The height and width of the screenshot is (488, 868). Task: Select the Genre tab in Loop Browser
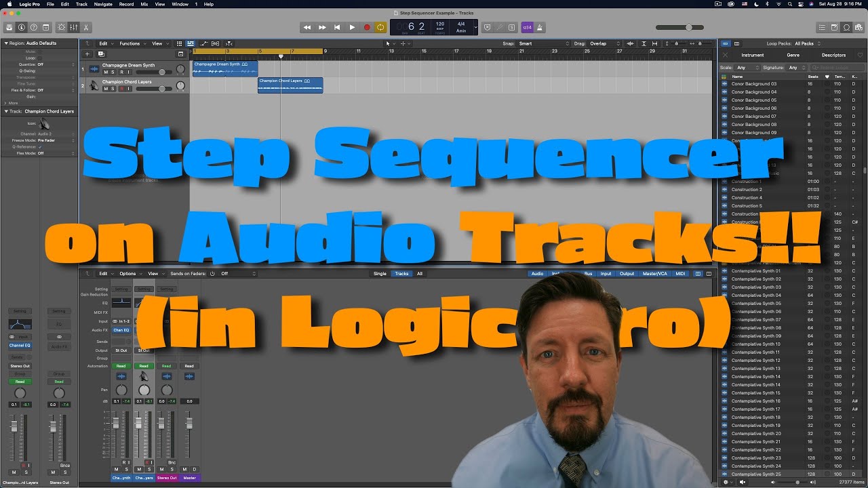coord(793,55)
